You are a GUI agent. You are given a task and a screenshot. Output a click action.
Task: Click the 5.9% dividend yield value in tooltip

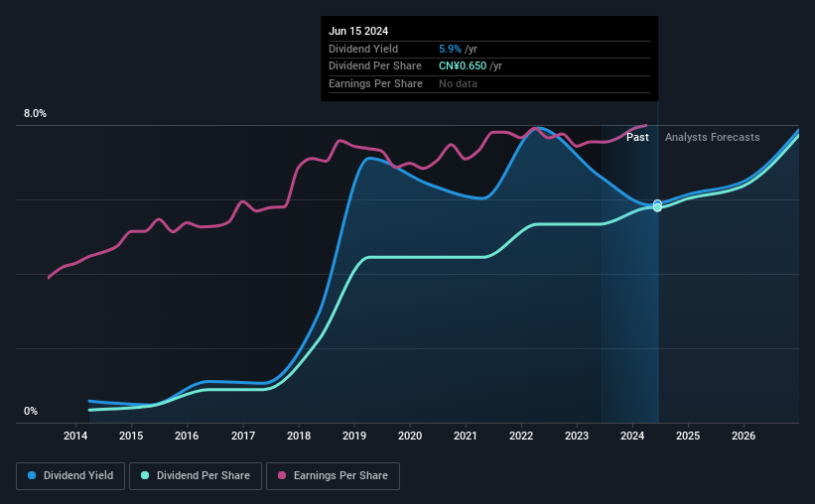click(450, 49)
